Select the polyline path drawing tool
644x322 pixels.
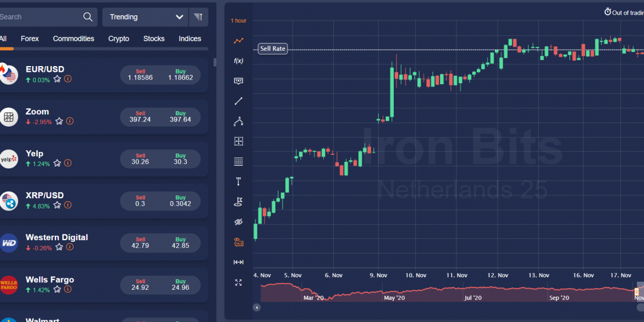pos(238,121)
